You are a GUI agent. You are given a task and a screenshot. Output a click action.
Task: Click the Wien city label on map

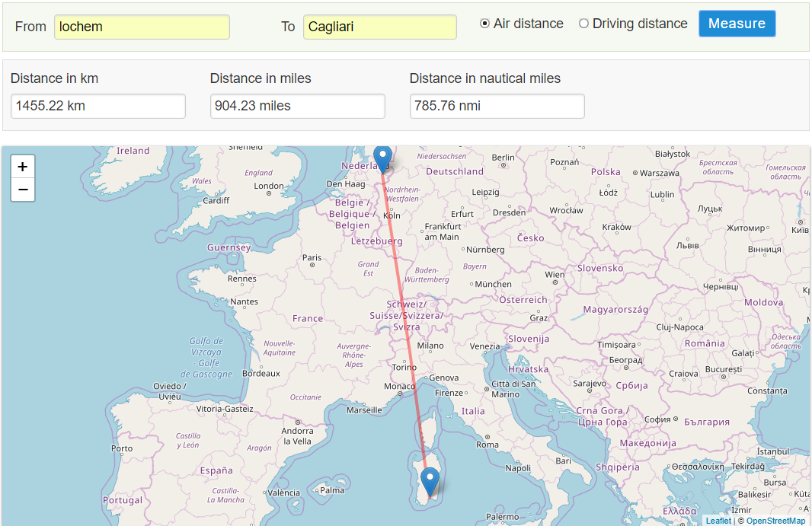coord(555,275)
